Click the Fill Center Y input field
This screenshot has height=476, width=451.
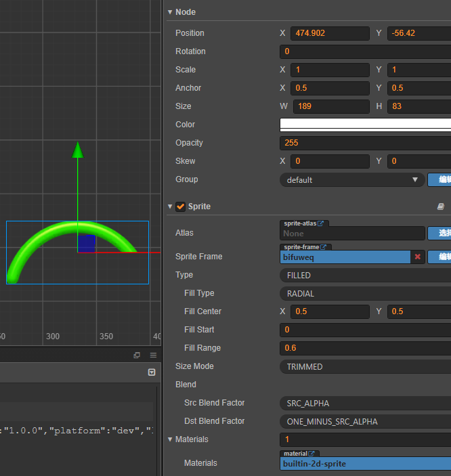tap(419, 311)
